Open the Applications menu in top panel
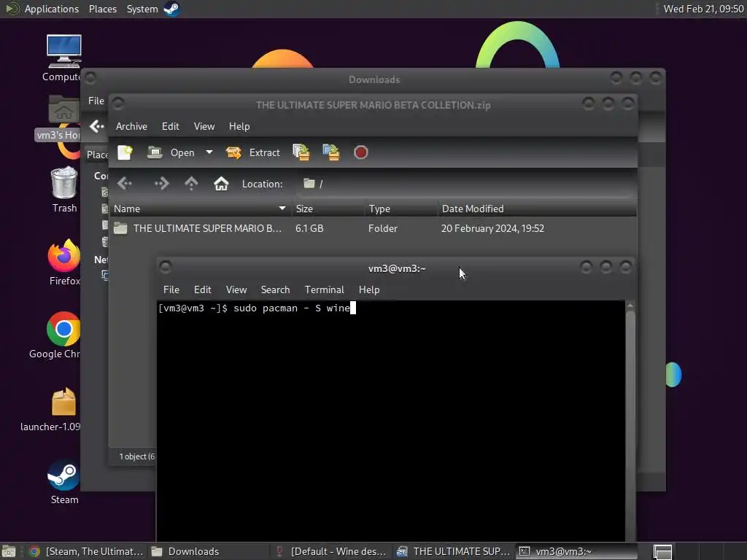The image size is (747, 560). [x=52, y=9]
